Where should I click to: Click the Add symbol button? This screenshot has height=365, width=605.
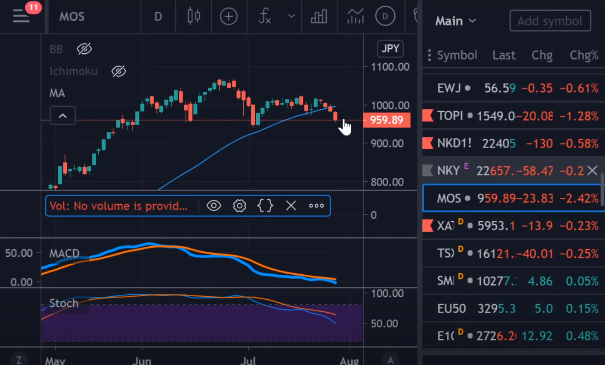pos(550,21)
